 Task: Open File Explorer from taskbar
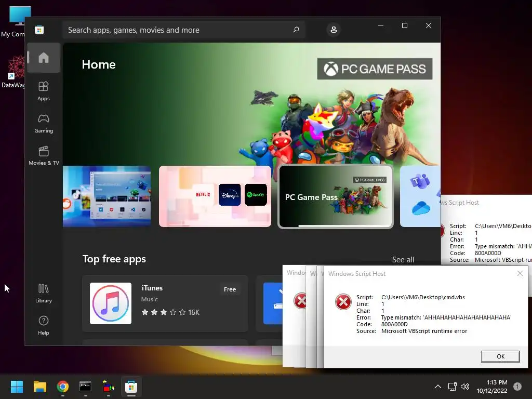(x=39, y=387)
